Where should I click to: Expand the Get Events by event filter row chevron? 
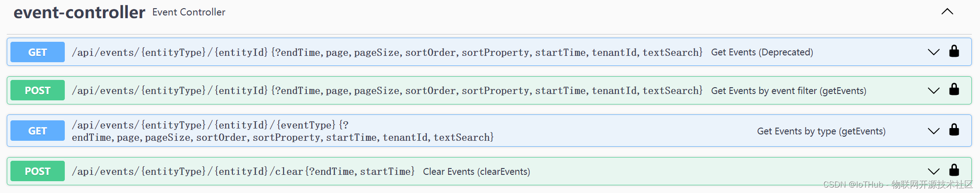click(x=933, y=90)
